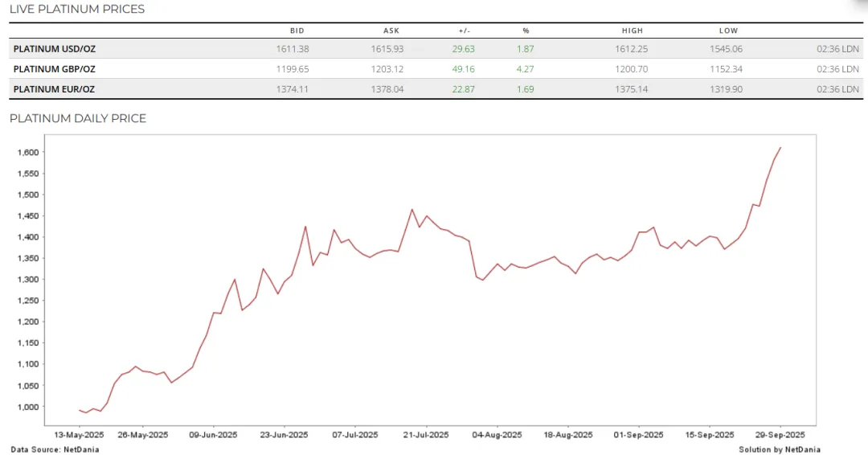The image size is (868, 455).
Task: Click the PLATINUM DAILY PRICE heading
Action: click(78, 118)
